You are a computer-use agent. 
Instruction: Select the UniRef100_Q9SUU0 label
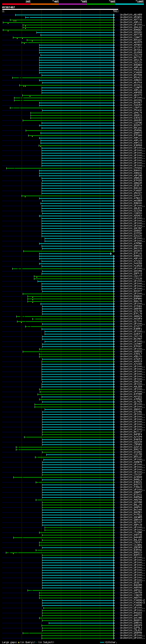131,32
